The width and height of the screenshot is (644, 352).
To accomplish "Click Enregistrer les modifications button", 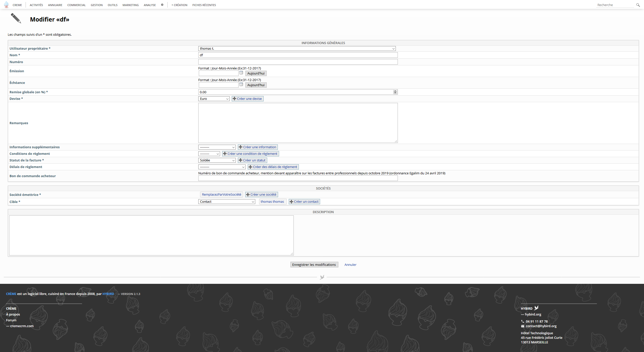I will [314, 265].
